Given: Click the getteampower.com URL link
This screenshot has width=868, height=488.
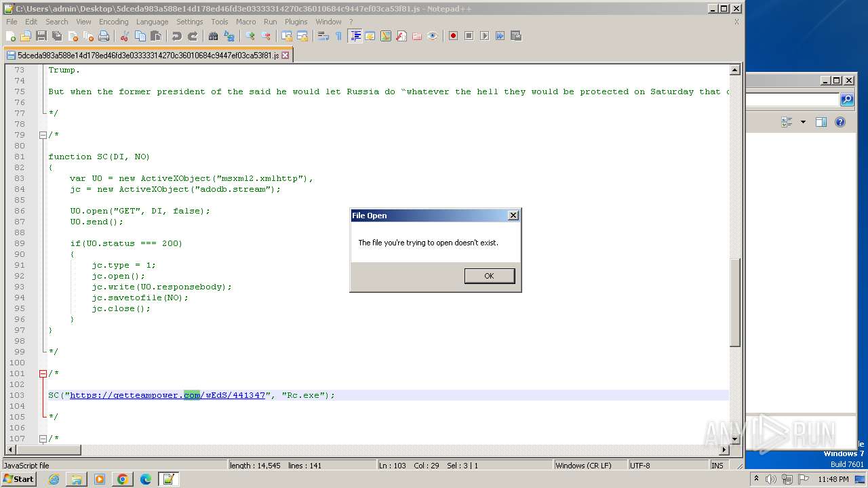Looking at the screenshot, I should (x=167, y=395).
